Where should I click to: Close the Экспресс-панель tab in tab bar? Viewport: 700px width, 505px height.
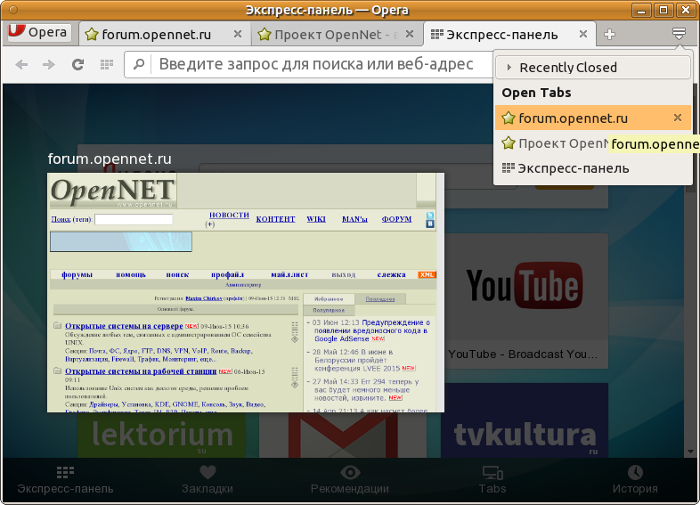pyautogui.click(x=583, y=34)
